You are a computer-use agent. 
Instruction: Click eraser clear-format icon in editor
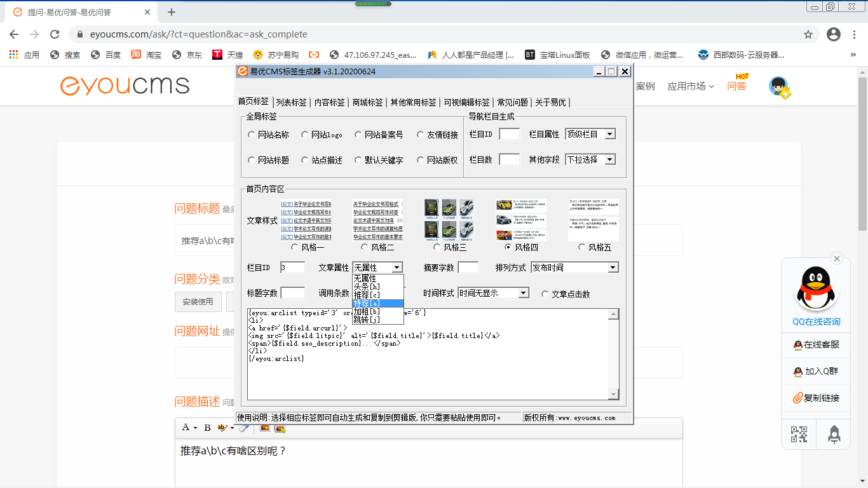click(x=245, y=428)
